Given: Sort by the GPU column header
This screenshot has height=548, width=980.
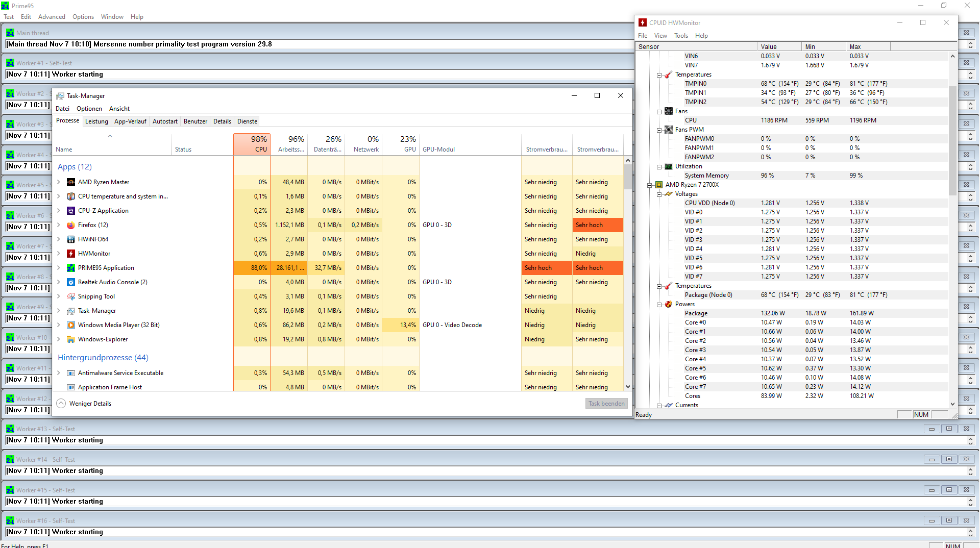Looking at the screenshot, I should 401,144.
